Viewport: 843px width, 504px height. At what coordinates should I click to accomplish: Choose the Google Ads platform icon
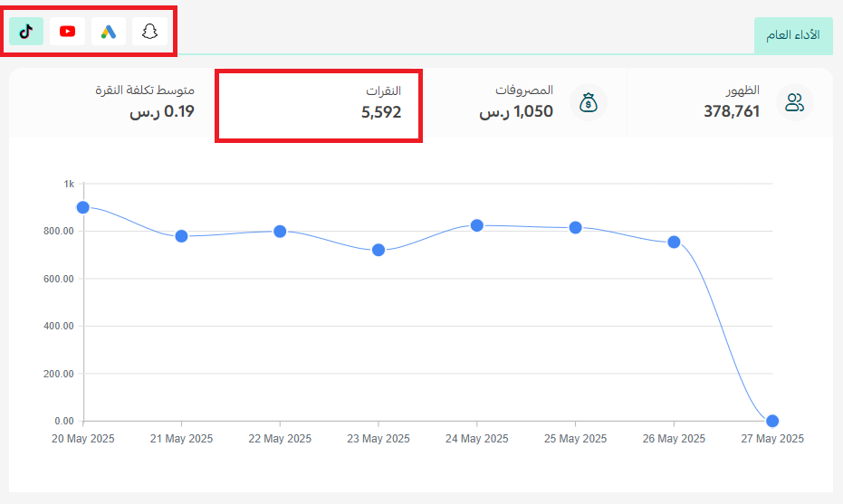[109, 31]
